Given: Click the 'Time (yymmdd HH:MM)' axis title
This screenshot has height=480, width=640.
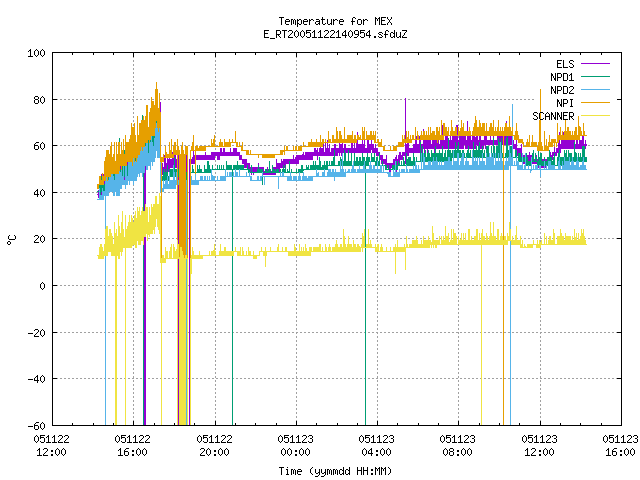Looking at the screenshot, I should [x=335, y=471].
